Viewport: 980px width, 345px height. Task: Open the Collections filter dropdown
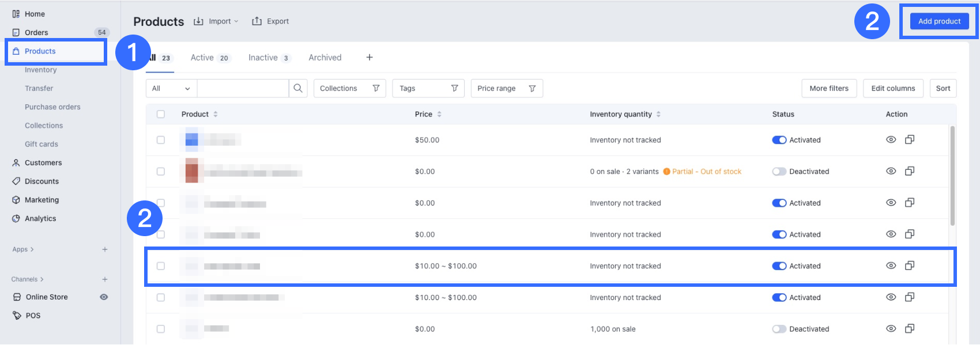(350, 88)
